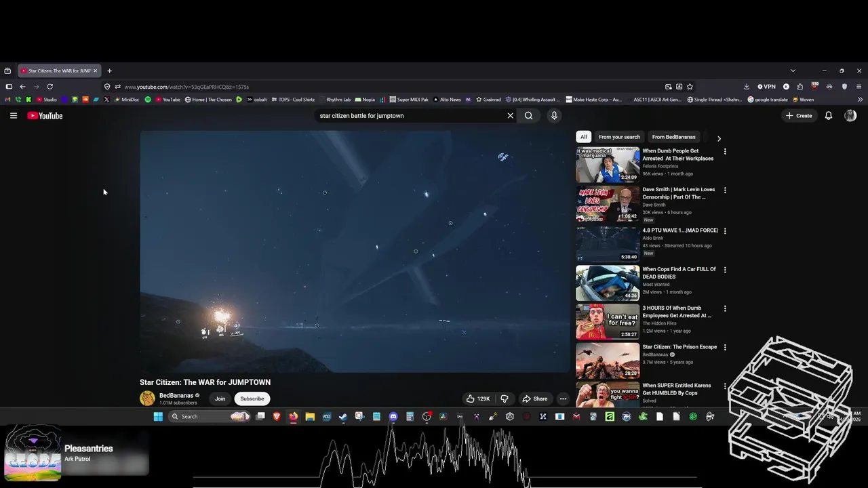Image resolution: width=868 pixels, height=488 pixels.
Task: Open Calculator from the taskbar
Action: (x=410, y=417)
